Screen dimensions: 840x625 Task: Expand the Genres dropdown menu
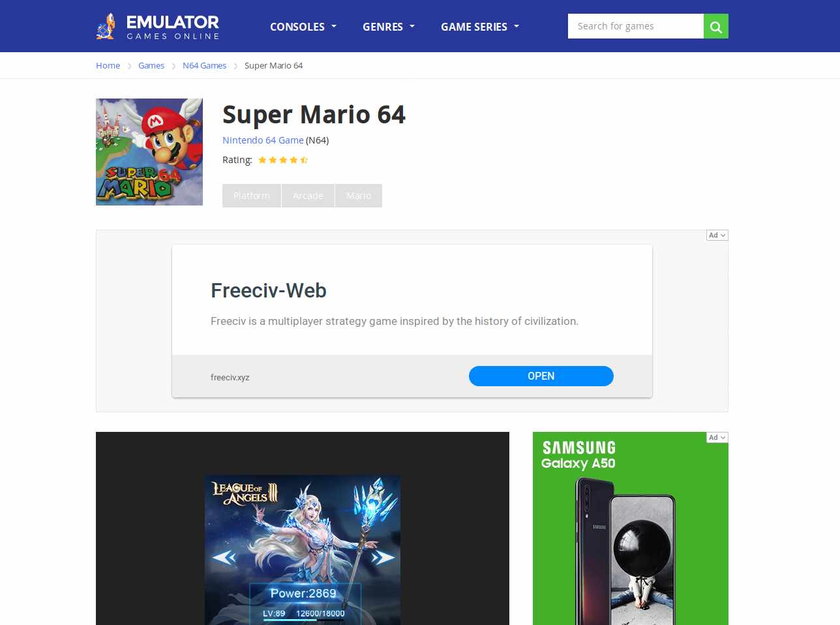click(x=389, y=27)
